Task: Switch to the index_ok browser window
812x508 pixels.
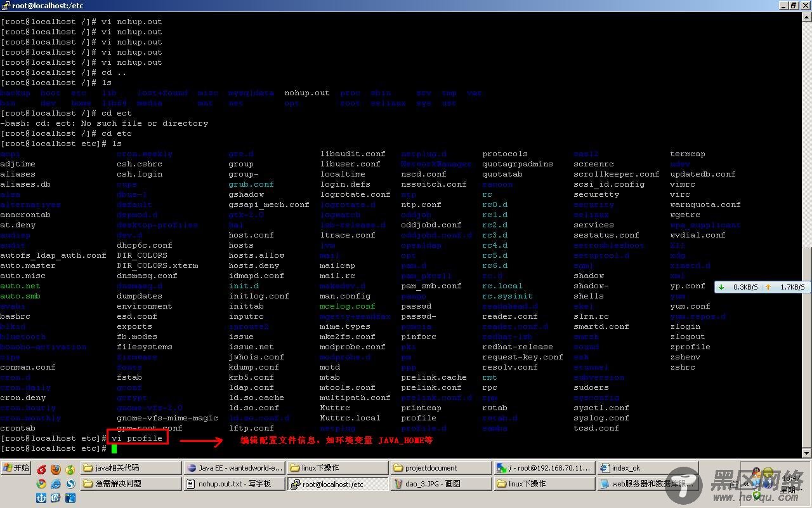Action: point(647,468)
